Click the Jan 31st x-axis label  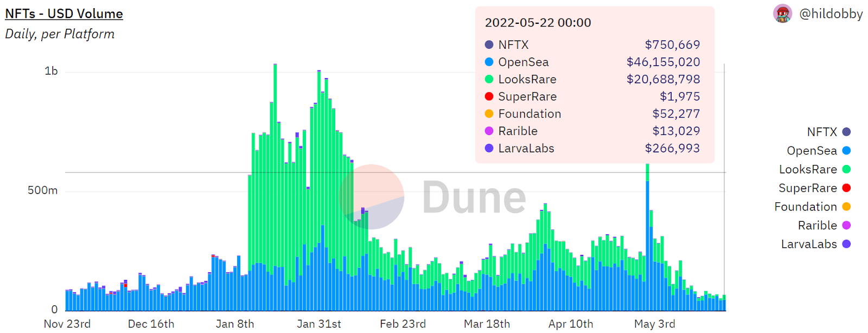pyautogui.click(x=319, y=324)
